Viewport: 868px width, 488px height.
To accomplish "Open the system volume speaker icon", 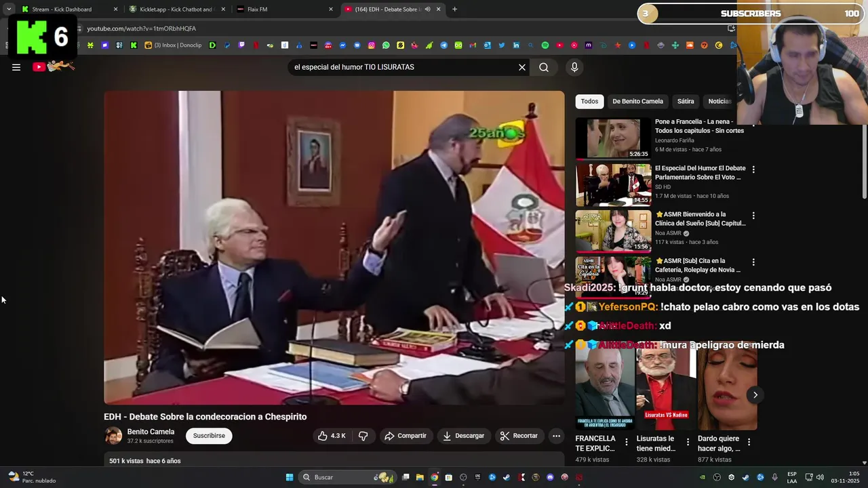I will click(x=820, y=477).
